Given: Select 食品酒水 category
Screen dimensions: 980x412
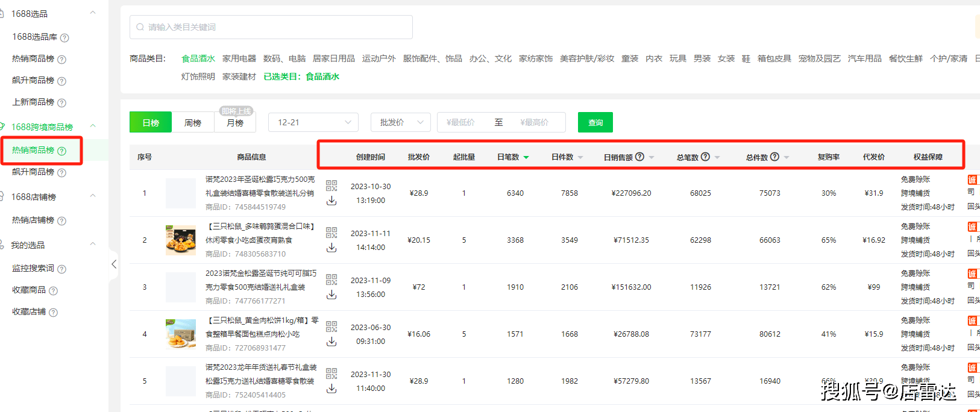Looking at the screenshot, I should [x=198, y=58].
